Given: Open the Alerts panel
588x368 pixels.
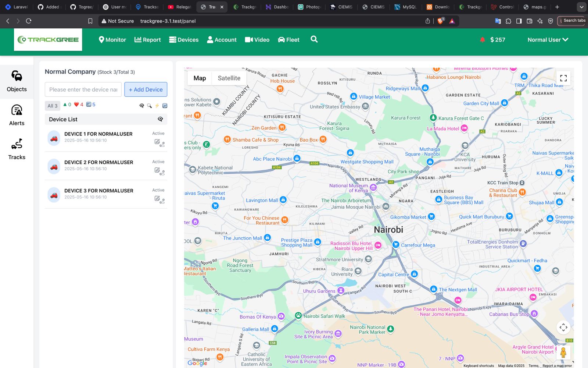Looking at the screenshot, I should pos(17,115).
